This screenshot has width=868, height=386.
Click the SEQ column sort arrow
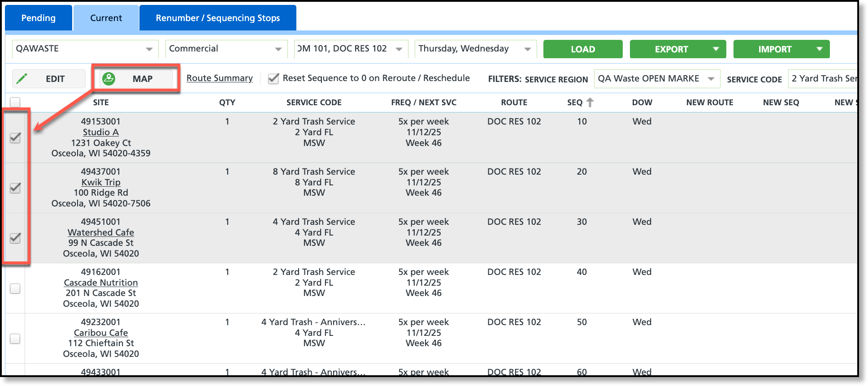590,103
